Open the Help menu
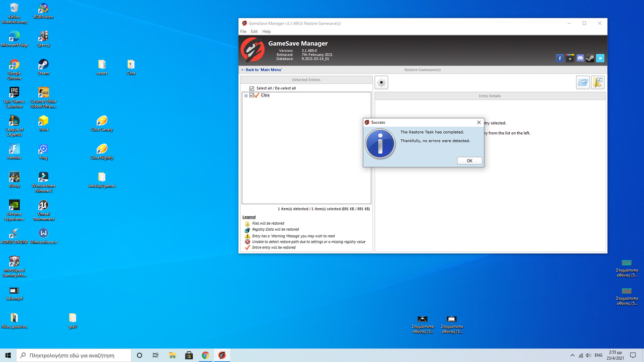 click(266, 31)
